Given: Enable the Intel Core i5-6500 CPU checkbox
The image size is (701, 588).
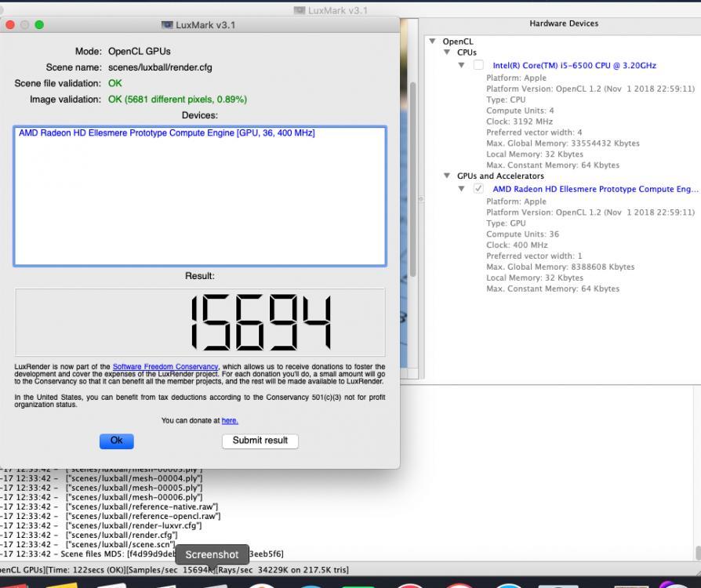Looking at the screenshot, I should 478,65.
